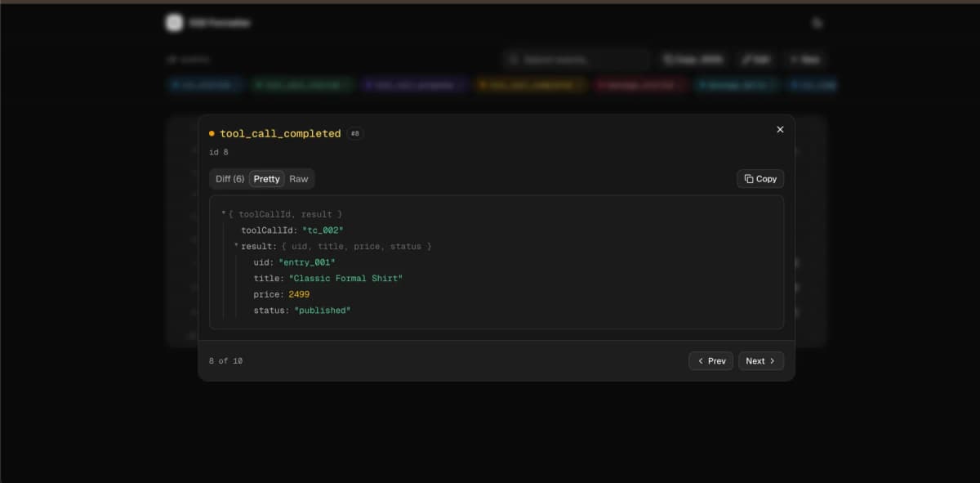Viewport: 980px width, 483px height.
Task: Advance to next event with Next
Action: pyautogui.click(x=761, y=361)
